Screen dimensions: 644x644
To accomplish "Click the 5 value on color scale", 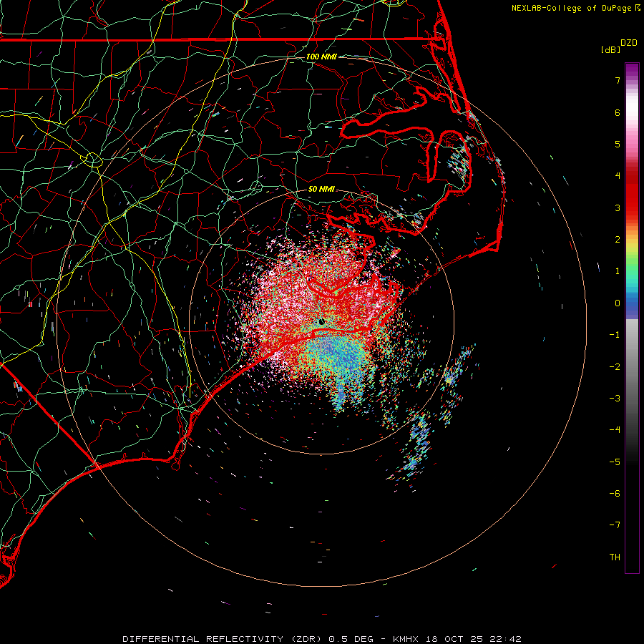I will click(x=618, y=144).
